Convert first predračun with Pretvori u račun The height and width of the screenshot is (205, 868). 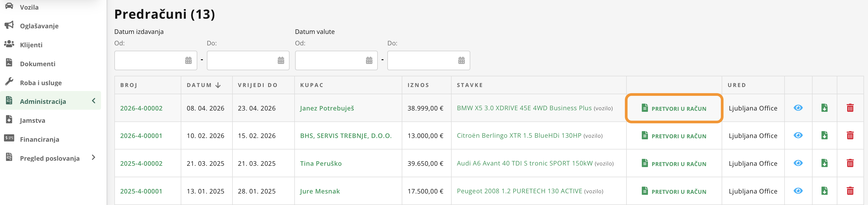click(674, 108)
